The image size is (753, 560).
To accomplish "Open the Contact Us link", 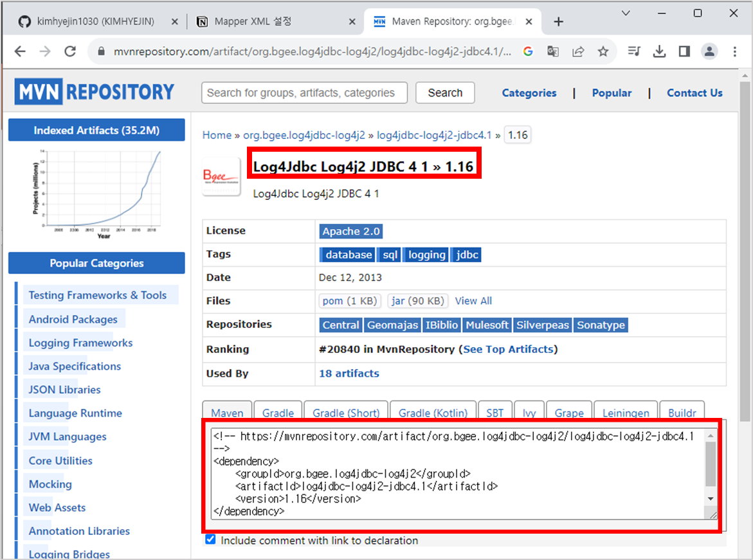I will [x=694, y=93].
